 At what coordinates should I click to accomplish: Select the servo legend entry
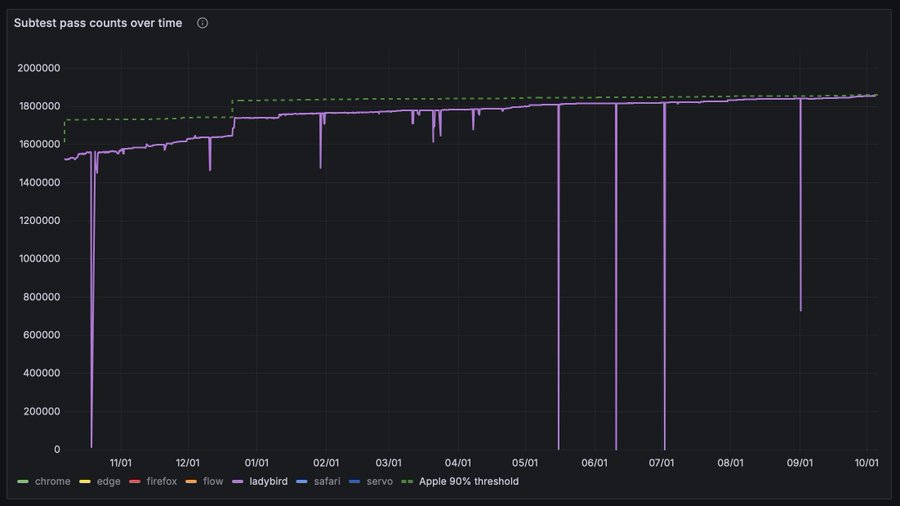pyautogui.click(x=377, y=481)
